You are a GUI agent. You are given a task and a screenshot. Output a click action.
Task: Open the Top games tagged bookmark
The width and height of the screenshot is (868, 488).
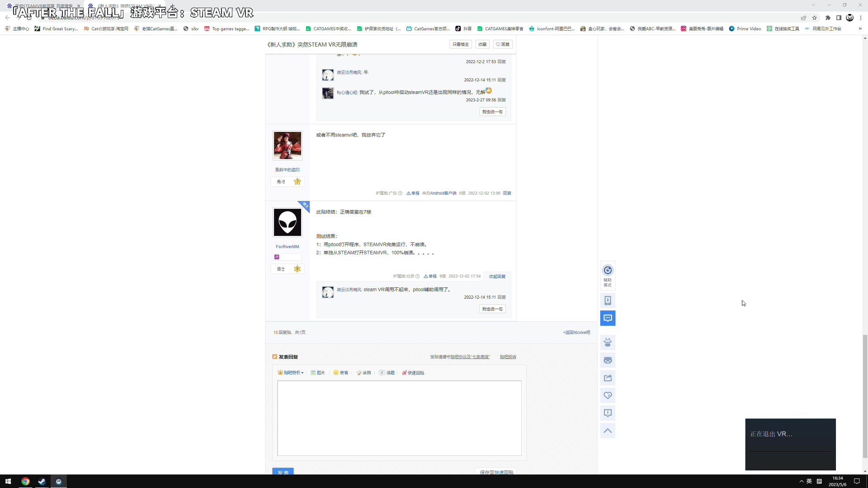227,28
